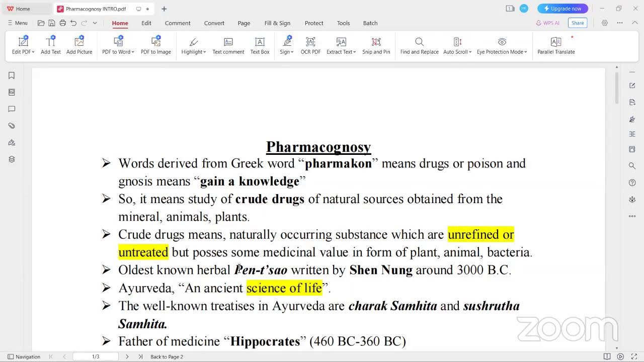Viewport: 644px width, 362px height.
Task: Expand Highlight color dropdown arrow
Action: coord(204,52)
